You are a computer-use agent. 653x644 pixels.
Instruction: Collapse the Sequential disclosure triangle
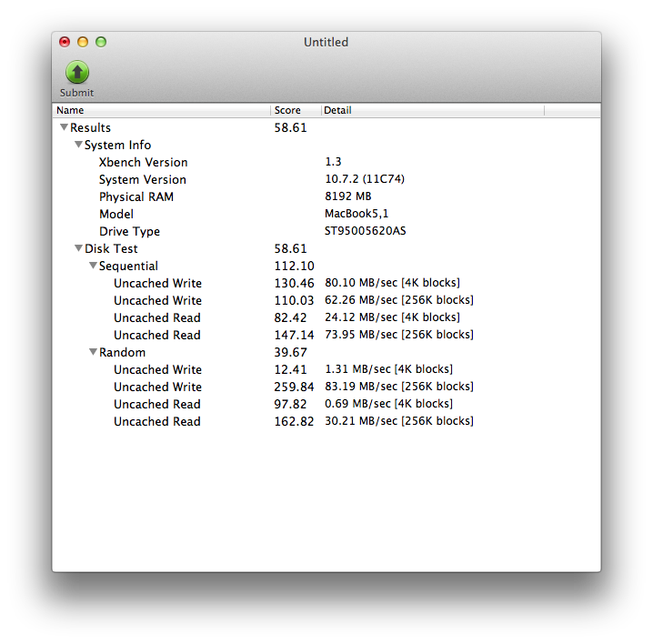[x=94, y=266]
